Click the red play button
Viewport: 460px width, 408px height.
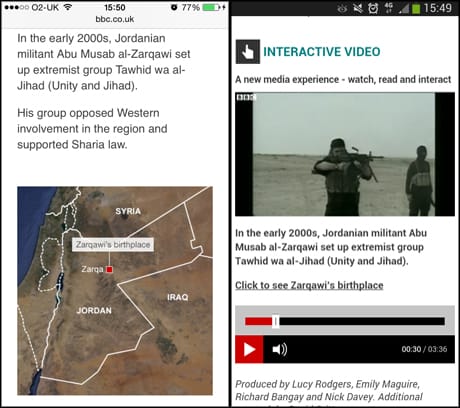click(249, 349)
